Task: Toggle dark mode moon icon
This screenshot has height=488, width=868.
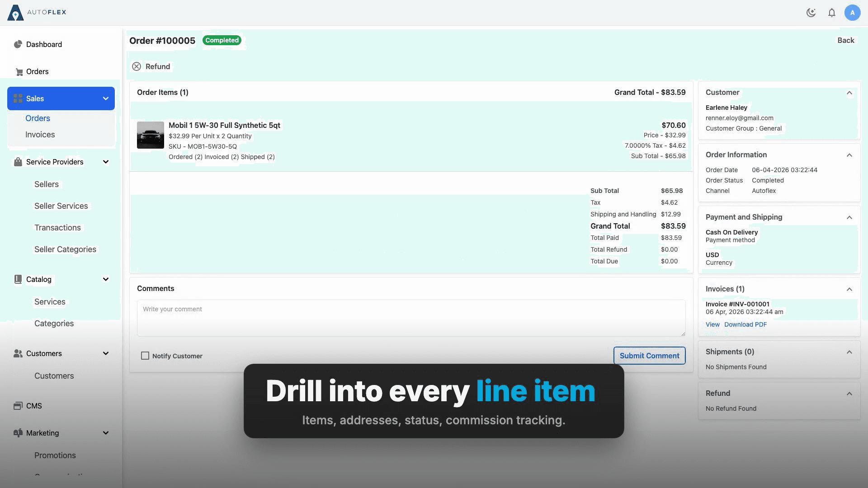Action: pos(811,13)
